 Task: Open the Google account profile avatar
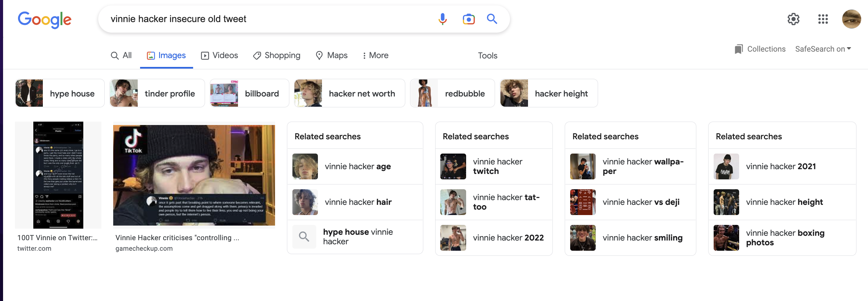click(851, 19)
